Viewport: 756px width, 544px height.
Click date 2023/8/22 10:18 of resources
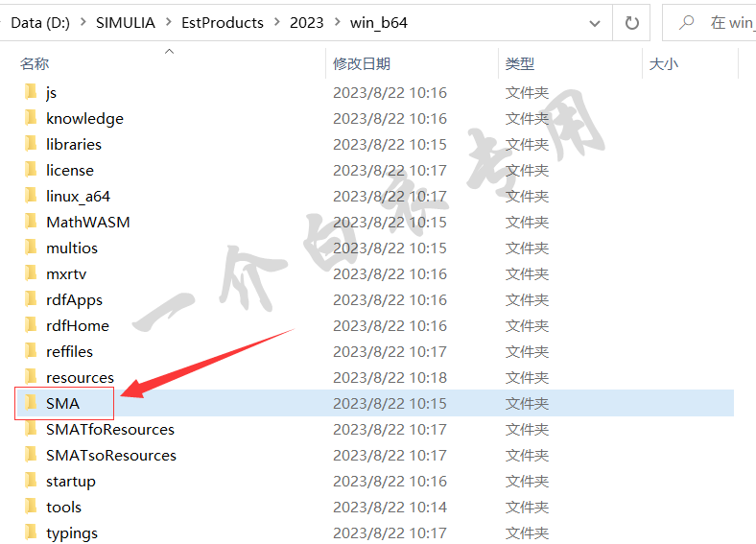390,378
